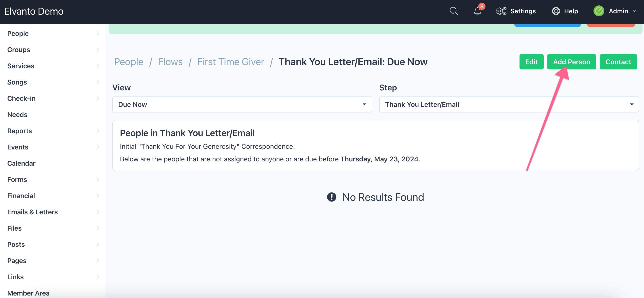
Task: Click the No Results exclamation icon
Action: 331,197
